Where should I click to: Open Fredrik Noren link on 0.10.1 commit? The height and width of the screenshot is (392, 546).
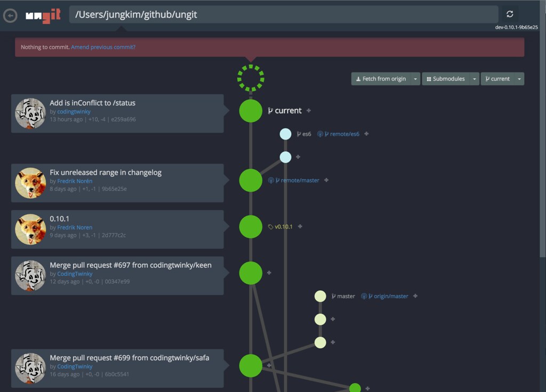click(75, 227)
